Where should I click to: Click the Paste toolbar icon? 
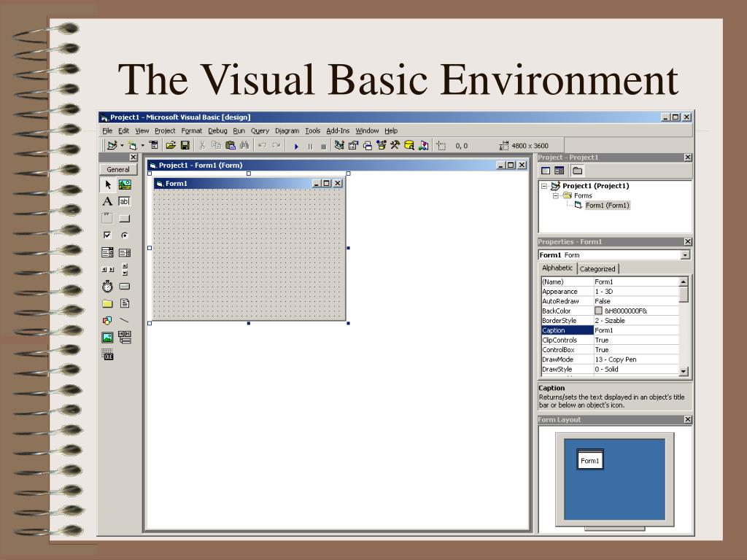[231, 146]
